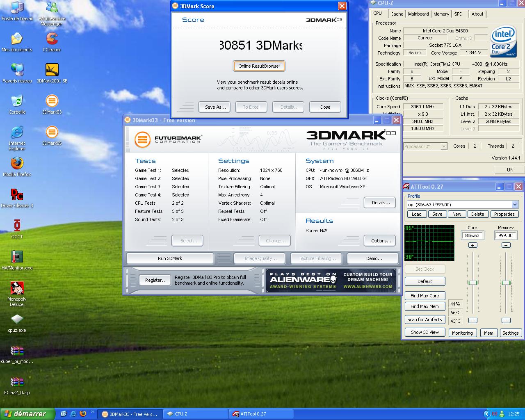Open Mes documents folder icon
The width and height of the screenshot is (525, 420).
pos(17,42)
